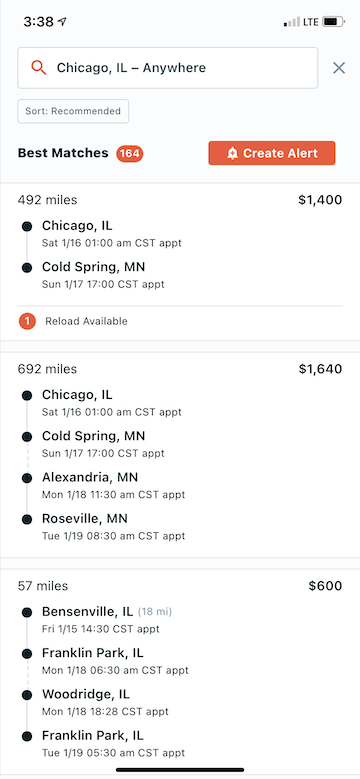
Task: Open the Sort: Recommended dropdown
Action: click(x=73, y=111)
